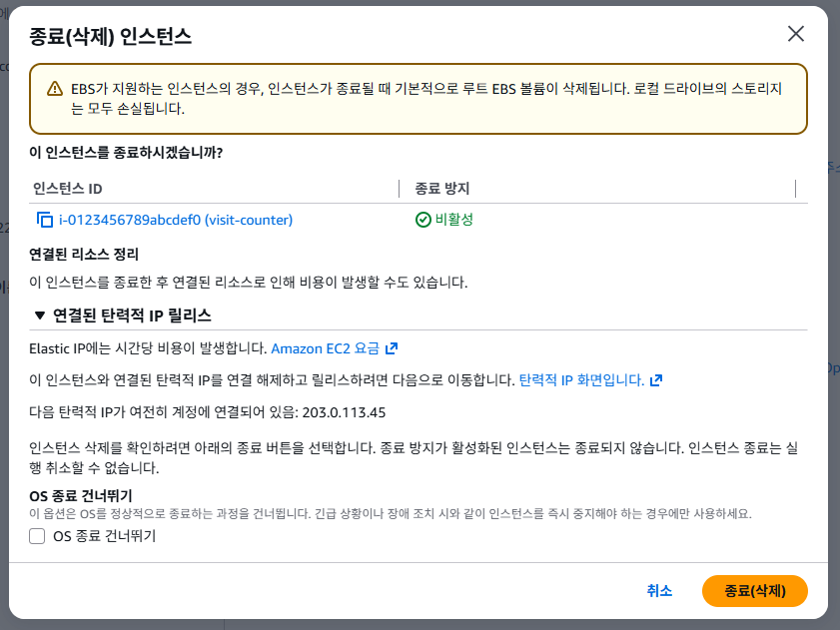Select the 인스턴스 ID column header
840x630 pixels.
[x=68, y=189]
